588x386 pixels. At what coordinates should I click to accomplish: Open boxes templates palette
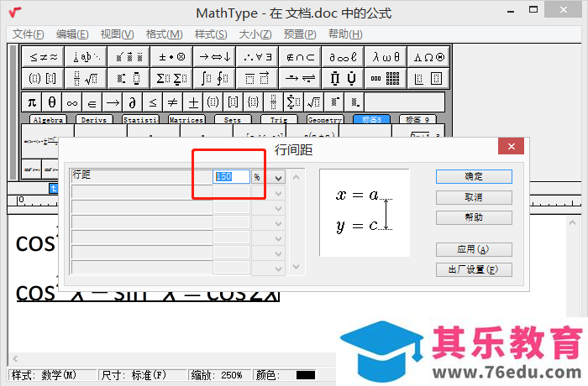[x=428, y=78]
